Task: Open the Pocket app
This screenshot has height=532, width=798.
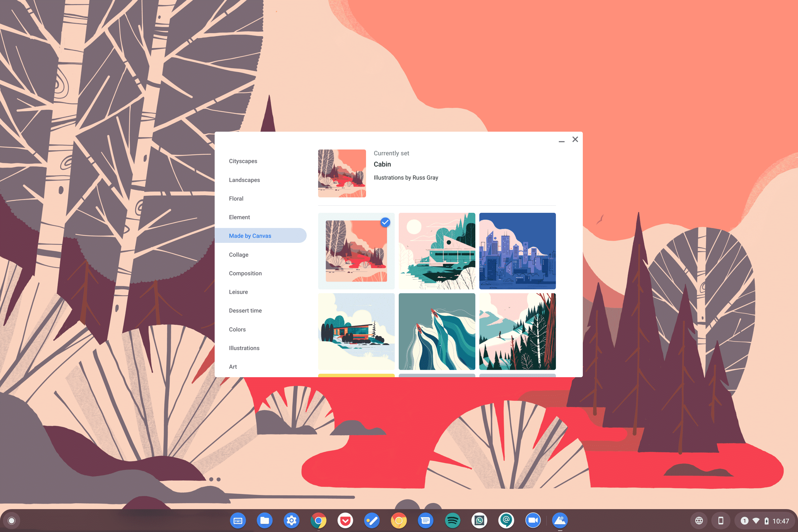Action: (345, 520)
